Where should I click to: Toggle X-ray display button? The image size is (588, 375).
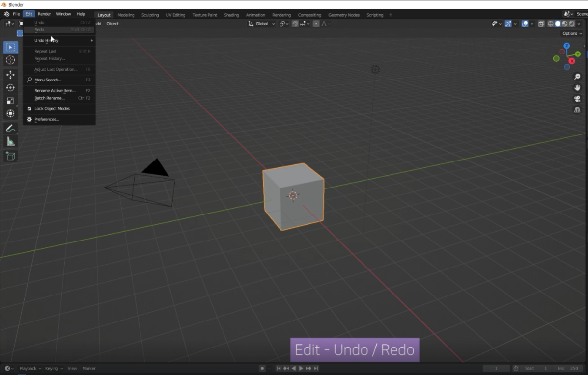point(541,24)
